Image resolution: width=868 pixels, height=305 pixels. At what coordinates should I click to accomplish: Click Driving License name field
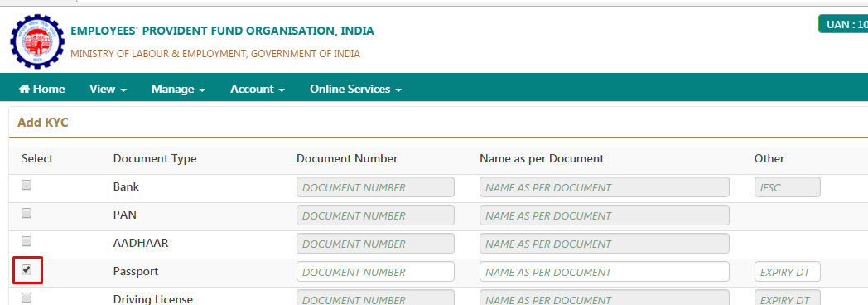click(x=605, y=298)
